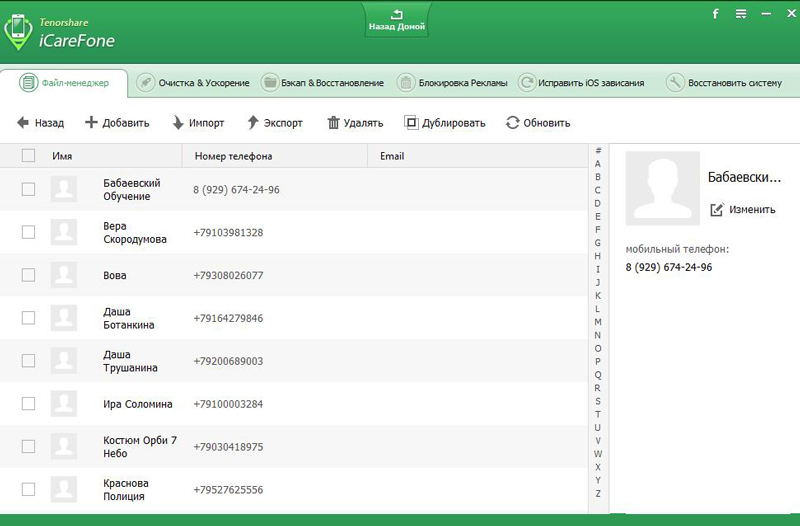Check the Костюм Орби 7 Небо checkbox

coord(29,446)
